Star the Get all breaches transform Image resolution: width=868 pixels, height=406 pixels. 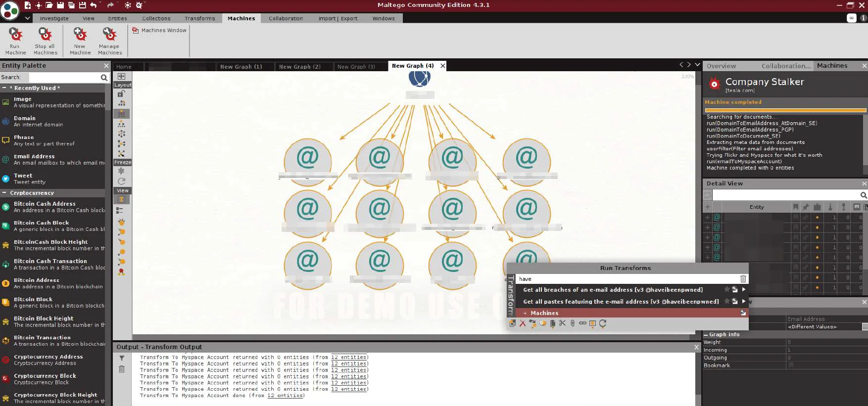(x=727, y=289)
